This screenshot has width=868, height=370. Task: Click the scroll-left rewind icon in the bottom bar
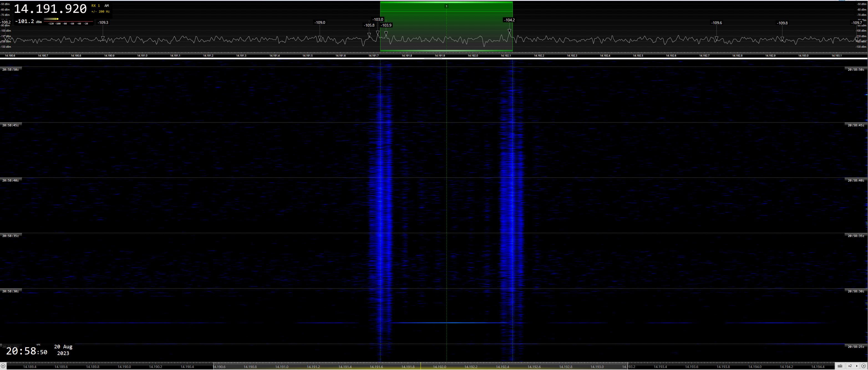coord(3,366)
